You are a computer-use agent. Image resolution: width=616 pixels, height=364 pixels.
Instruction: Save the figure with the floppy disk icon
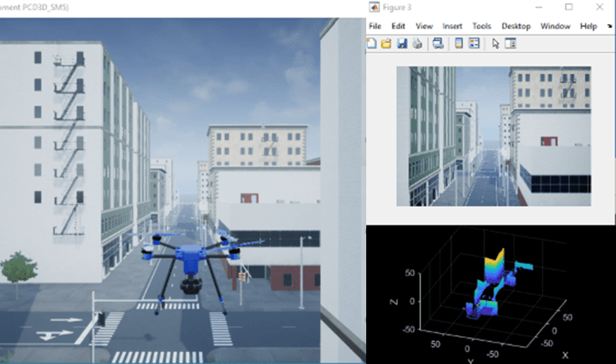pos(401,44)
